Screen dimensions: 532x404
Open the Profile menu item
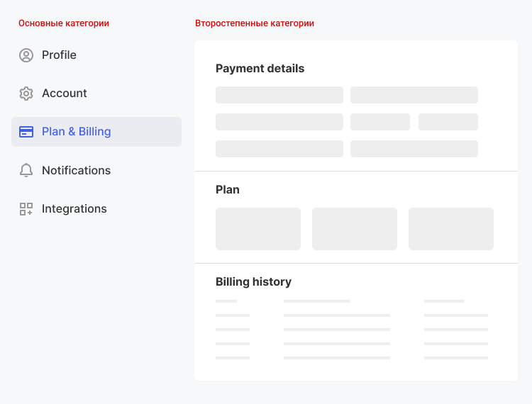(96, 55)
